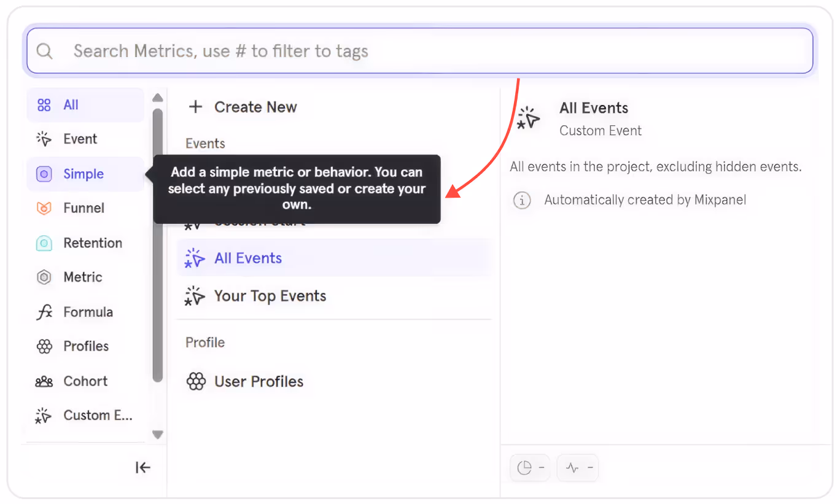Viewport: 840px width, 504px height.
Task: Select the Simple category
Action: tap(85, 174)
